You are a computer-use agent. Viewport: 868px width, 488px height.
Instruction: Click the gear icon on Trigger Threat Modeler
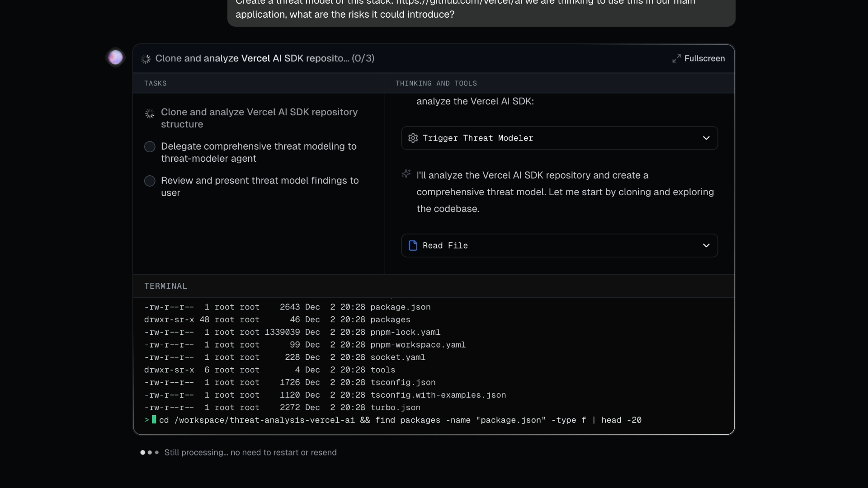413,138
